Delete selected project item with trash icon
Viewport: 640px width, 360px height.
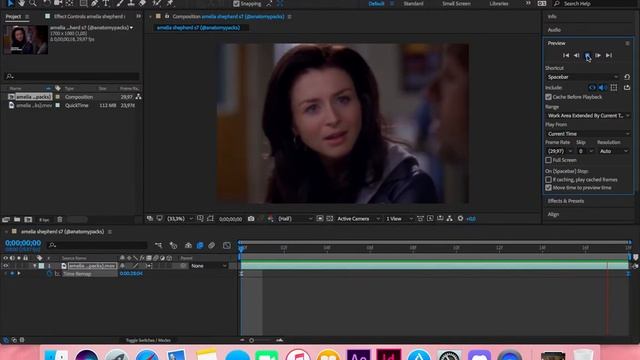click(60, 220)
